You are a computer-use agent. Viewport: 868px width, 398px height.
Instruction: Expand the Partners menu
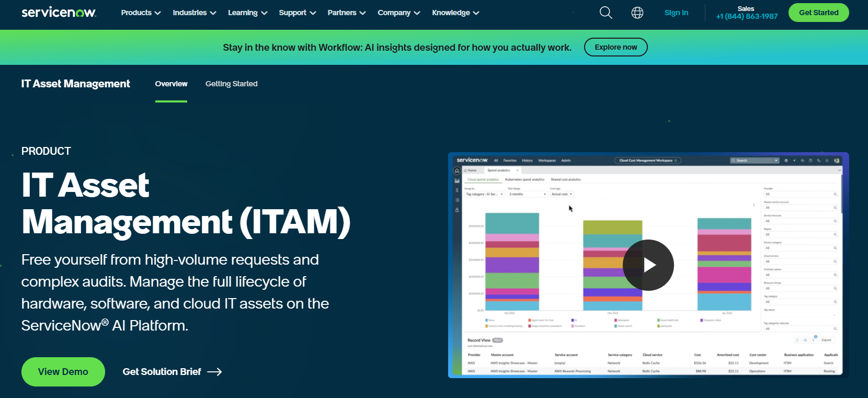pos(347,13)
